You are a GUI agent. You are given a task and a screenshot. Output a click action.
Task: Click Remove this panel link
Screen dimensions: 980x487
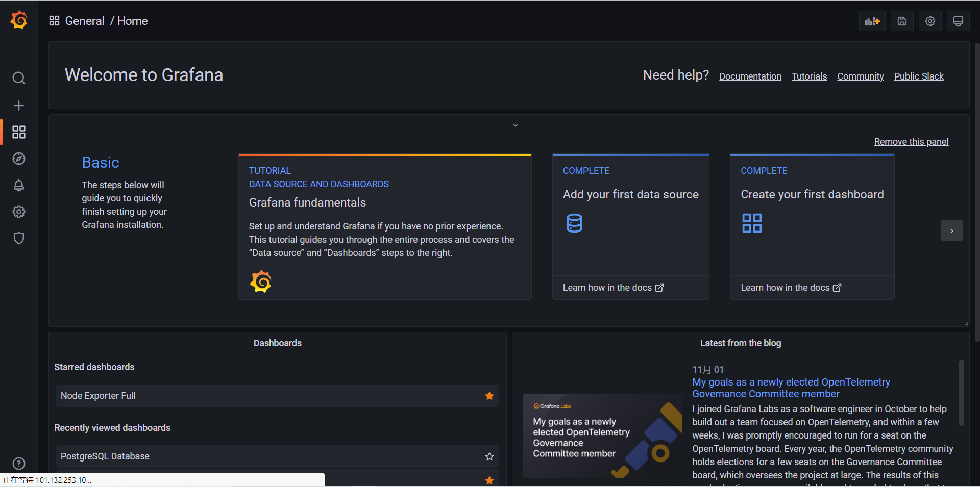click(911, 142)
